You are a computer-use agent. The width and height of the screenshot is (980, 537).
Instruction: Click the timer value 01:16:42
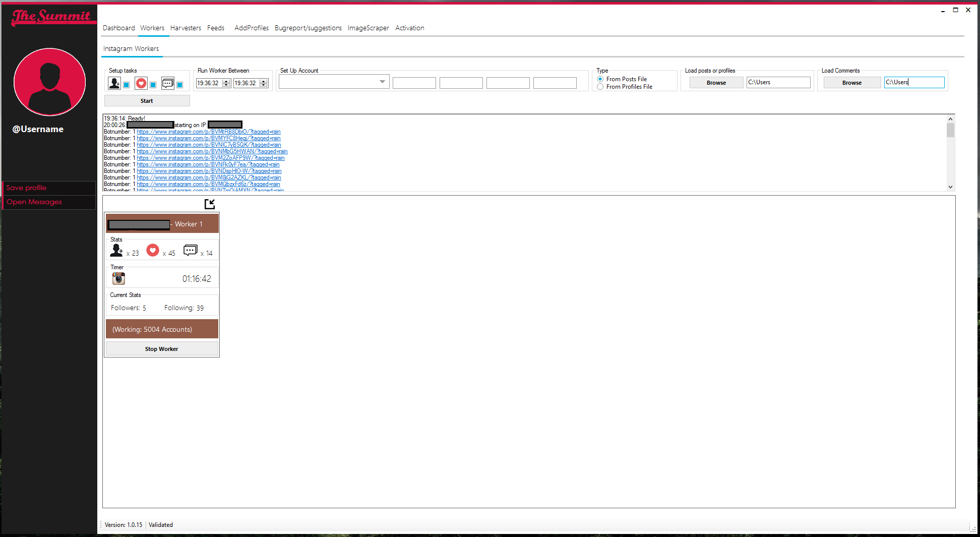coord(197,279)
